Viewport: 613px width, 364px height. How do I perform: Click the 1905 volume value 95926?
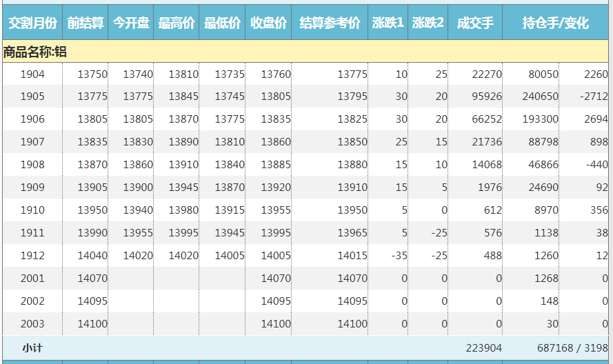[487, 97]
